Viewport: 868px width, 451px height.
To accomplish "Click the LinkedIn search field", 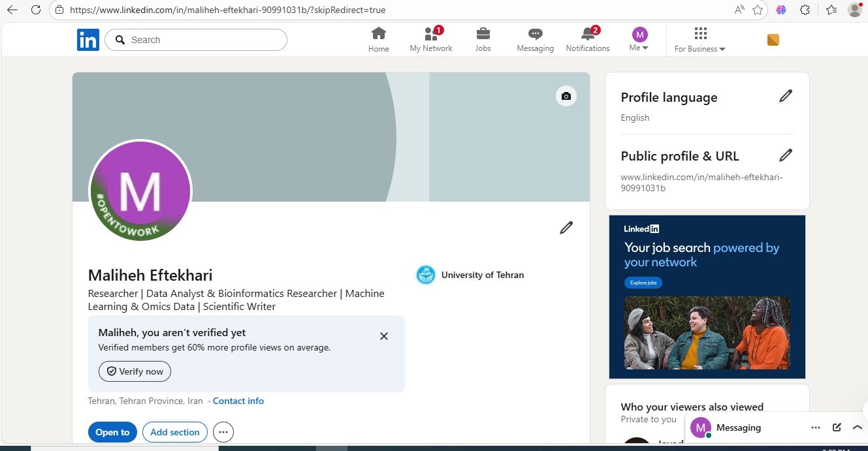I will pyautogui.click(x=196, y=40).
